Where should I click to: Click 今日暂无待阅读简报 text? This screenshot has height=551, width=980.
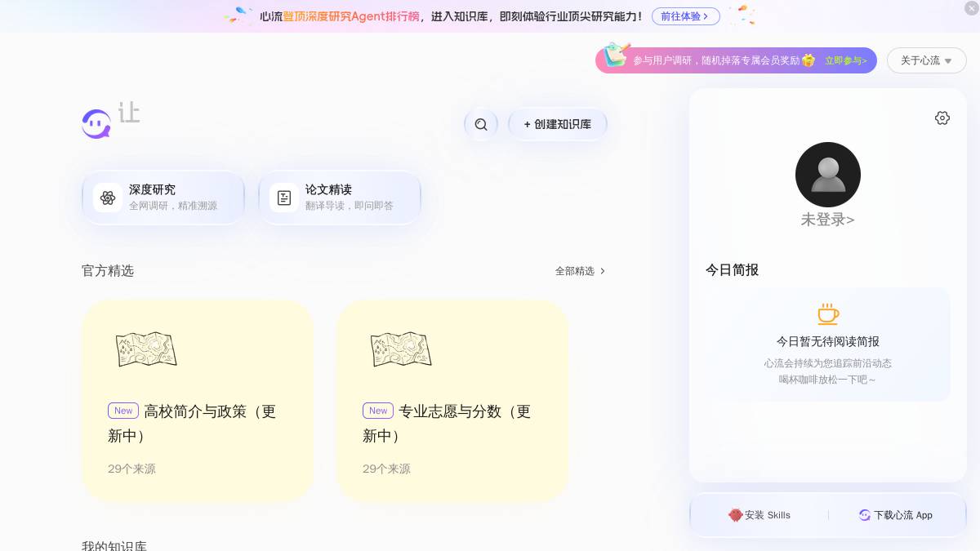coord(828,341)
